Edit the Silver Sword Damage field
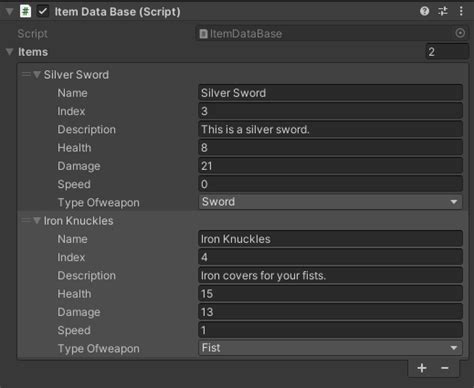 [330, 166]
